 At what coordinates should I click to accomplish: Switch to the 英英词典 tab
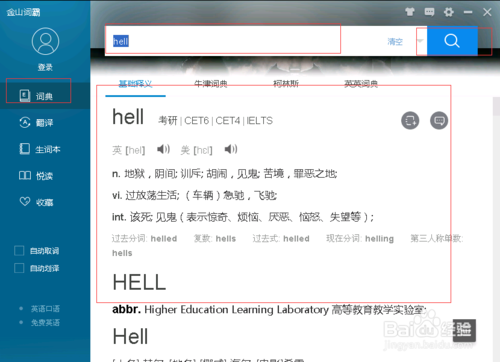point(361,83)
